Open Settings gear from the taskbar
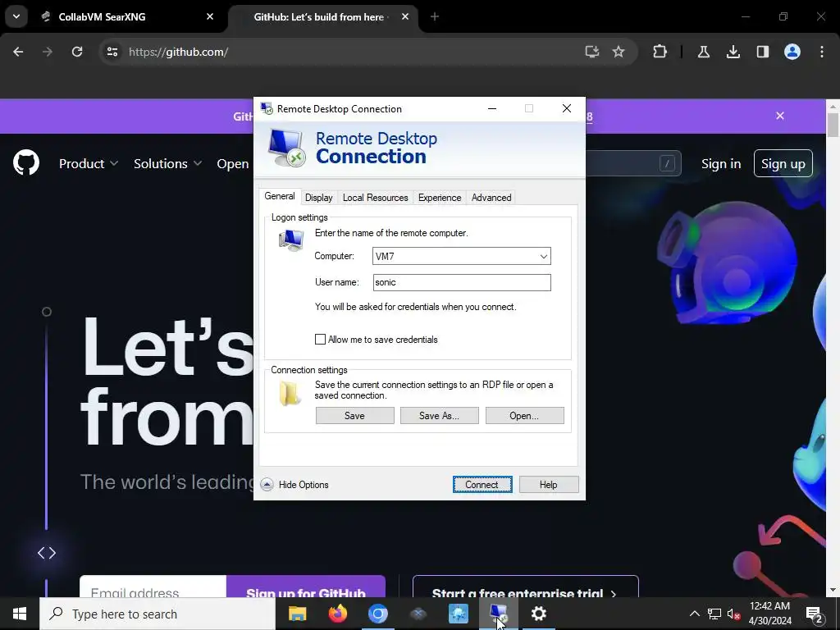This screenshot has width=840, height=630. point(538,614)
